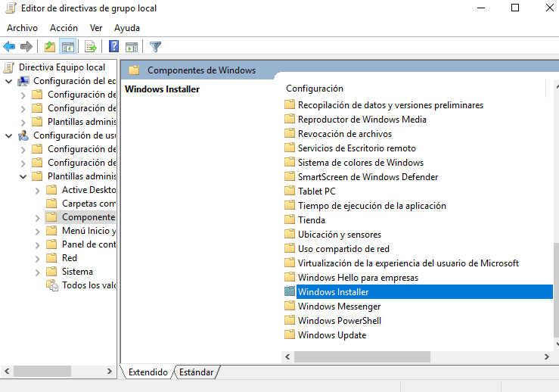Image resolution: width=559 pixels, height=392 pixels.
Task: Click the tree pane horizontal scrollbar thumb
Action: (x=42, y=372)
